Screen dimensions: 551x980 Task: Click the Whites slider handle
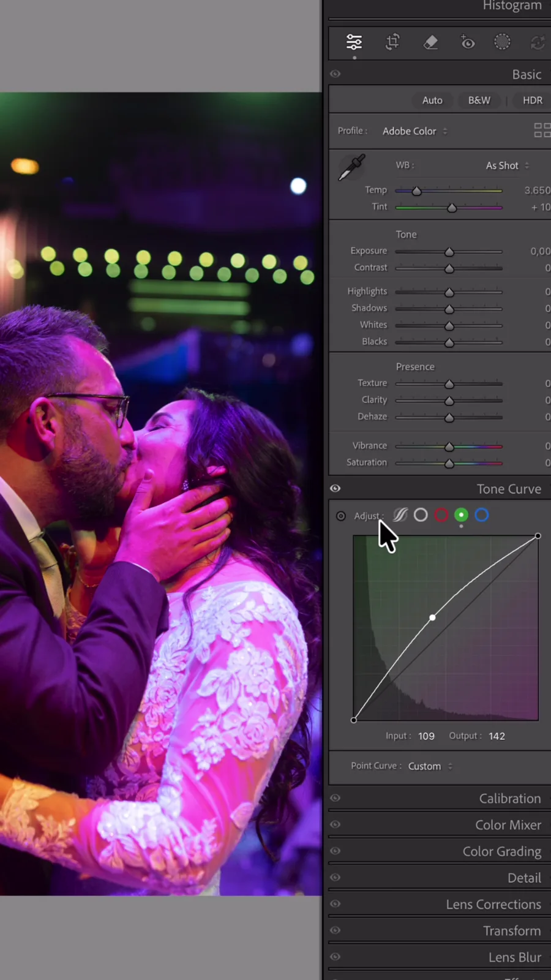pos(449,325)
